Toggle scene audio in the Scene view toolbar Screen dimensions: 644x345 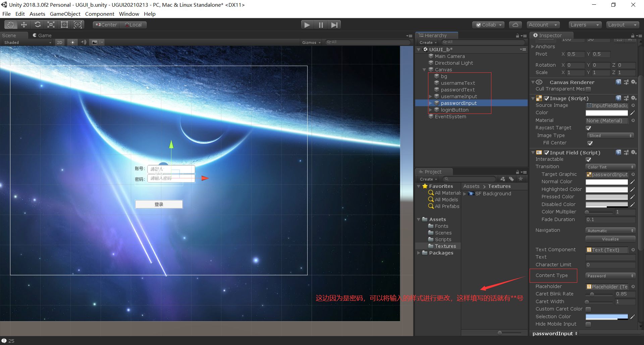pos(83,42)
